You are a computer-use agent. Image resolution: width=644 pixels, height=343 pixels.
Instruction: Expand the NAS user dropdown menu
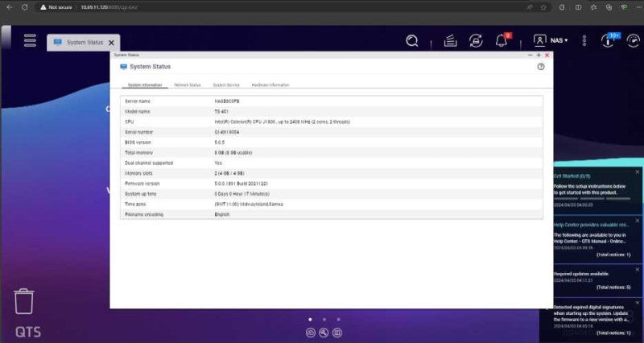tap(559, 40)
